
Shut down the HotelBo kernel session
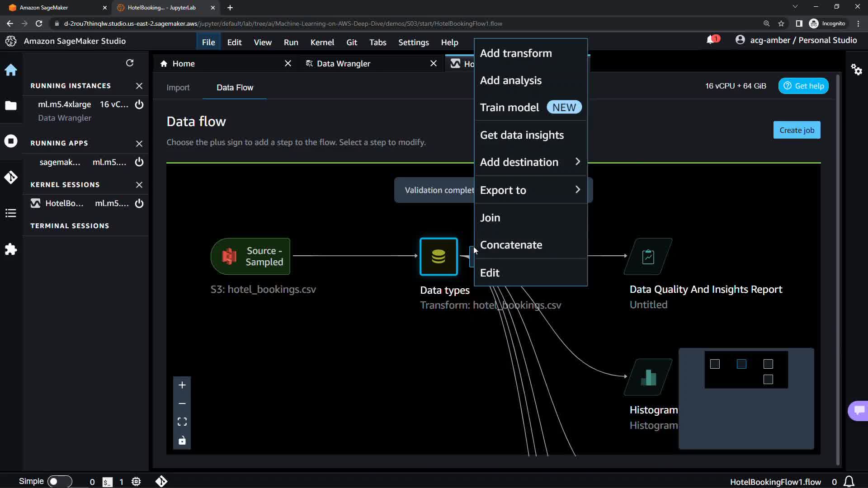(139, 203)
